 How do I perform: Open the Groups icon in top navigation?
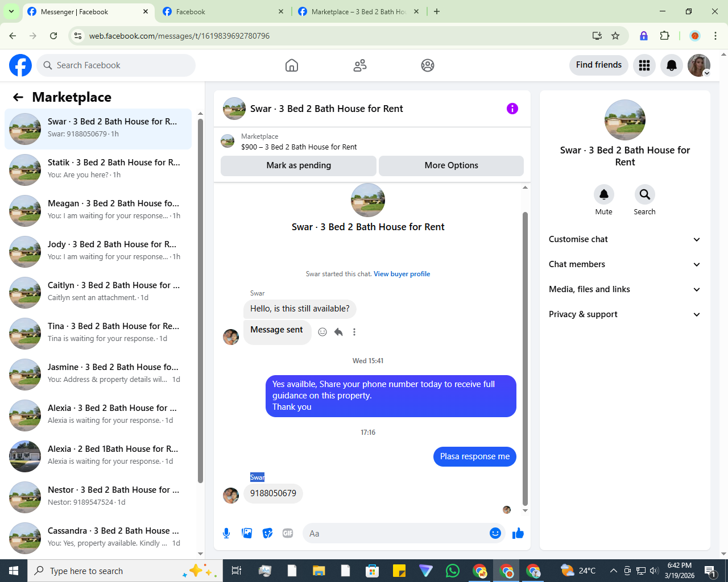(x=428, y=65)
